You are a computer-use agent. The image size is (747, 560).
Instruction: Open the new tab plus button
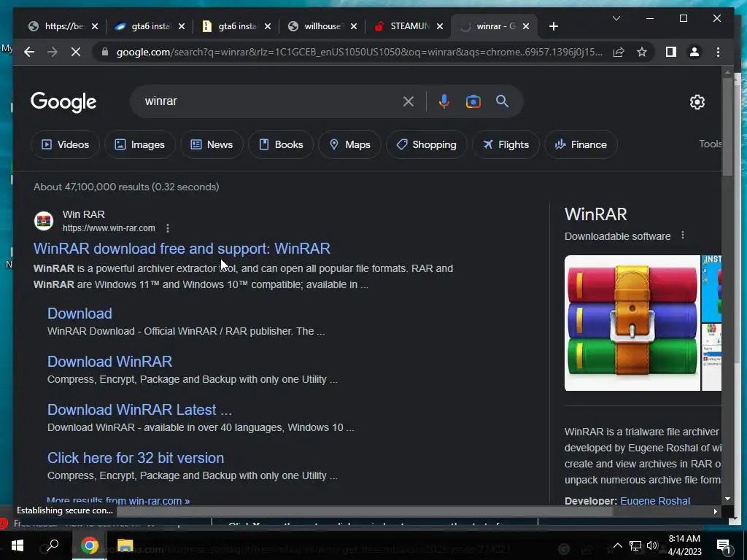(x=553, y=26)
